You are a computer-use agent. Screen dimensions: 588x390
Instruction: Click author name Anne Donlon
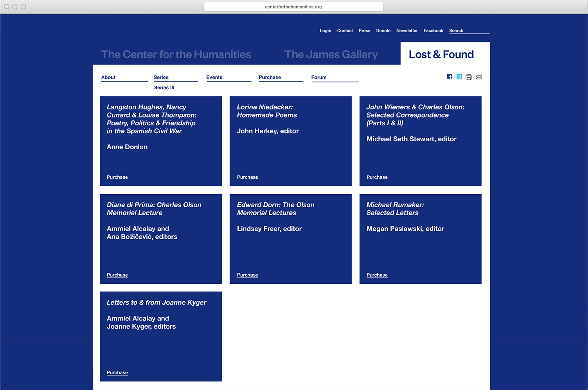(127, 147)
